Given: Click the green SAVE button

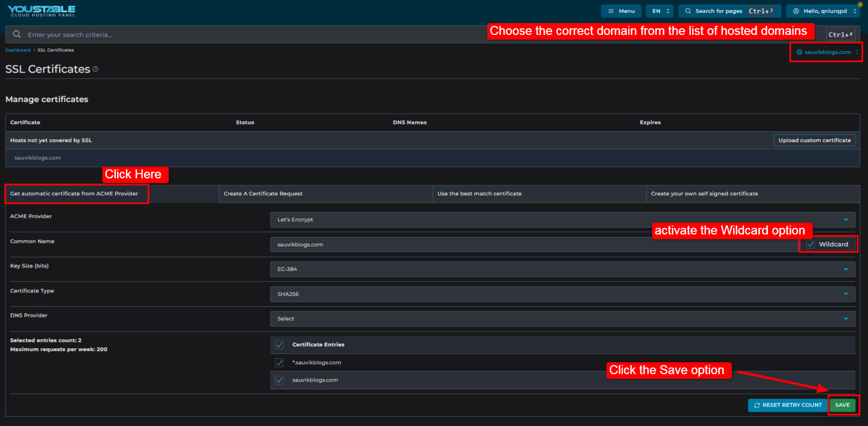Looking at the screenshot, I should click(842, 405).
